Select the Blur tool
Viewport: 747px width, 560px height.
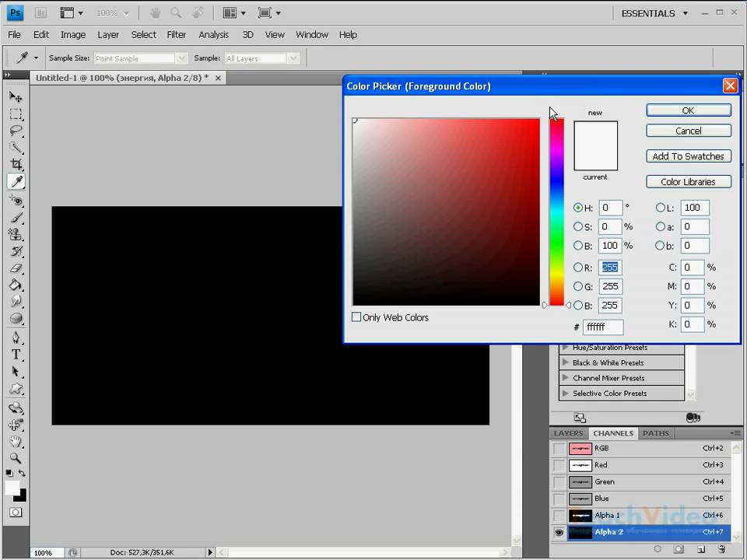tap(16, 302)
